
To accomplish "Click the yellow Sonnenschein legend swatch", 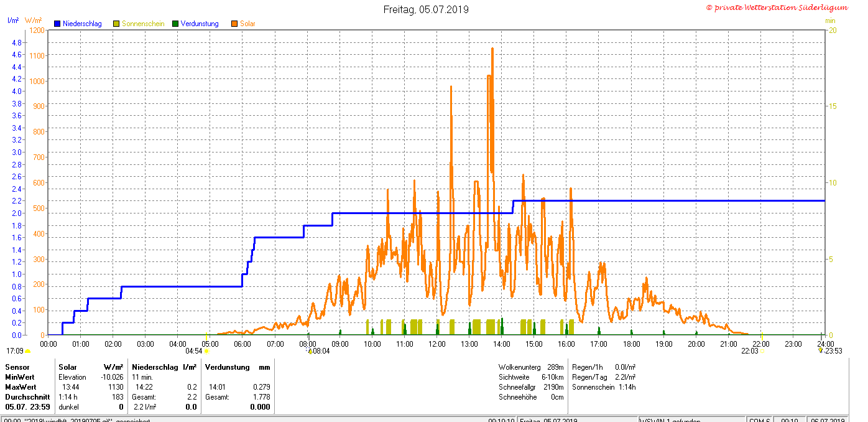I will coord(116,24).
